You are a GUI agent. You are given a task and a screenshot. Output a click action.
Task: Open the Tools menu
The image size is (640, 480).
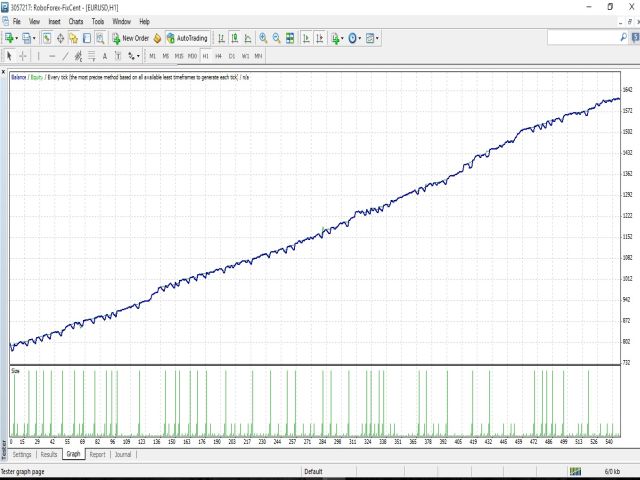coord(98,22)
